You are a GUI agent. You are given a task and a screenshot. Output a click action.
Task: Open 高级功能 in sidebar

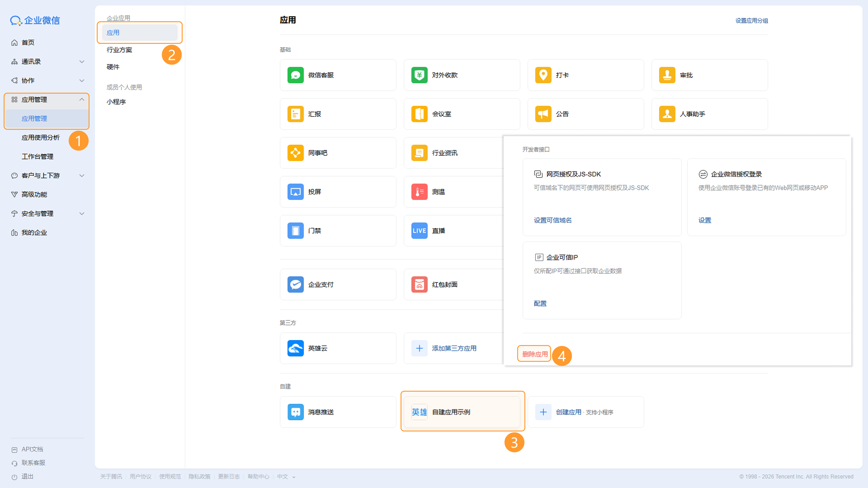pyautogui.click(x=34, y=194)
